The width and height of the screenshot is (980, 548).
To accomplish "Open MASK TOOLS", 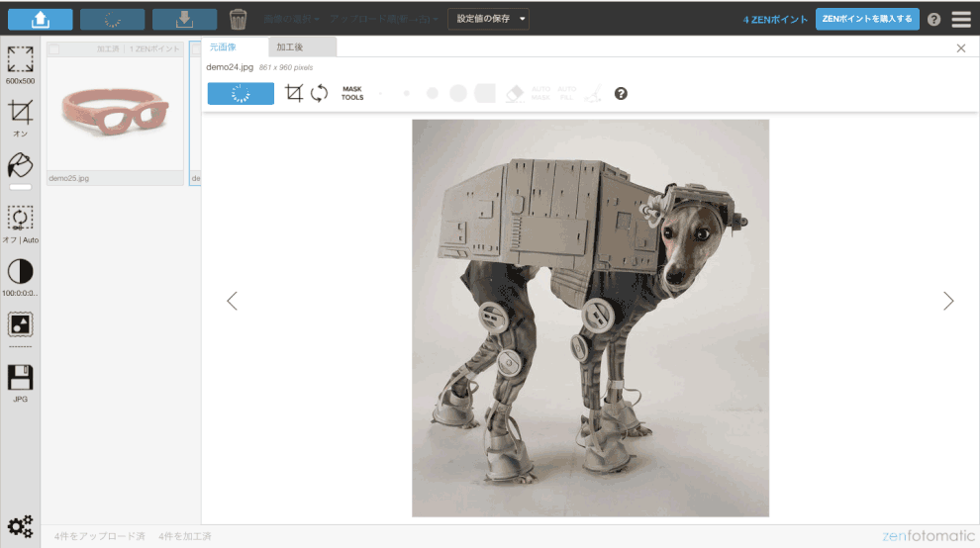I will [x=352, y=93].
